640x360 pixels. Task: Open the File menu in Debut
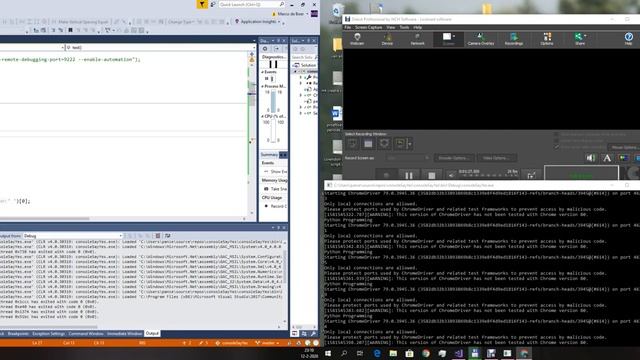(x=347, y=27)
